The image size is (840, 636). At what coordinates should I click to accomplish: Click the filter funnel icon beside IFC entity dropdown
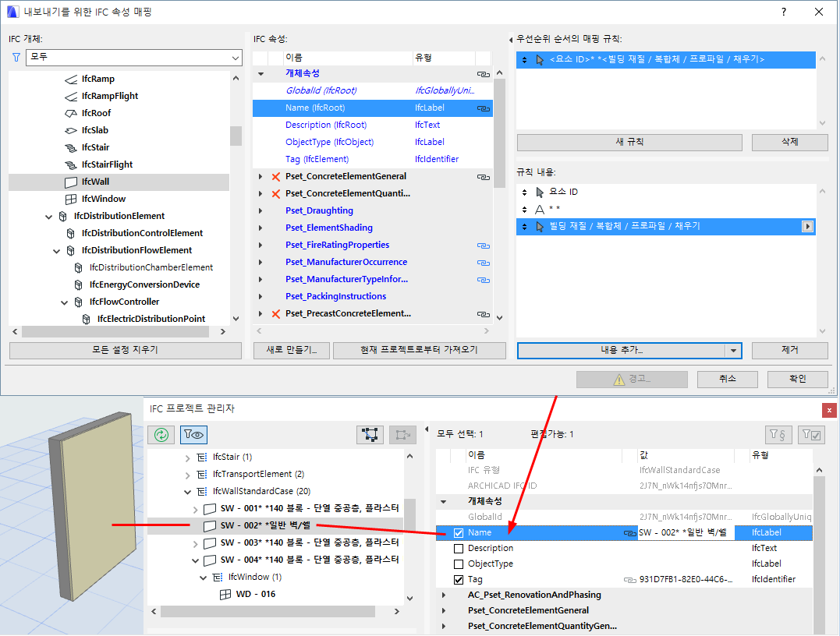click(x=16, y=57)
